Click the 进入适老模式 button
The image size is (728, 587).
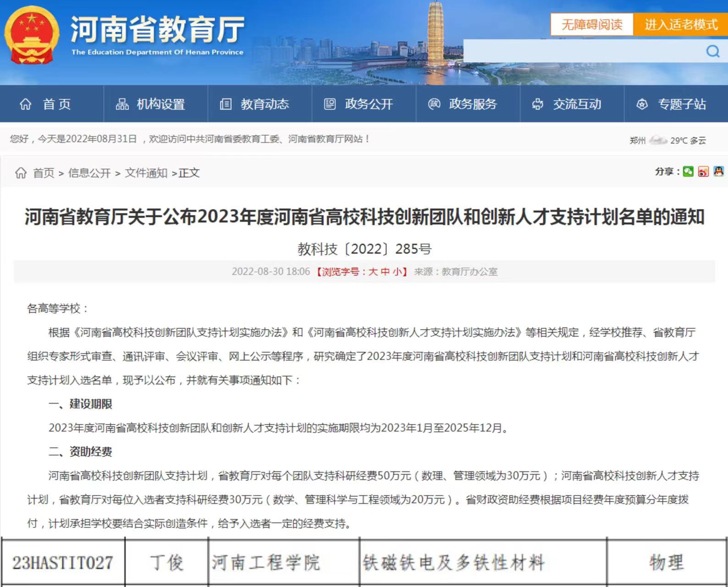click(681, 24)
